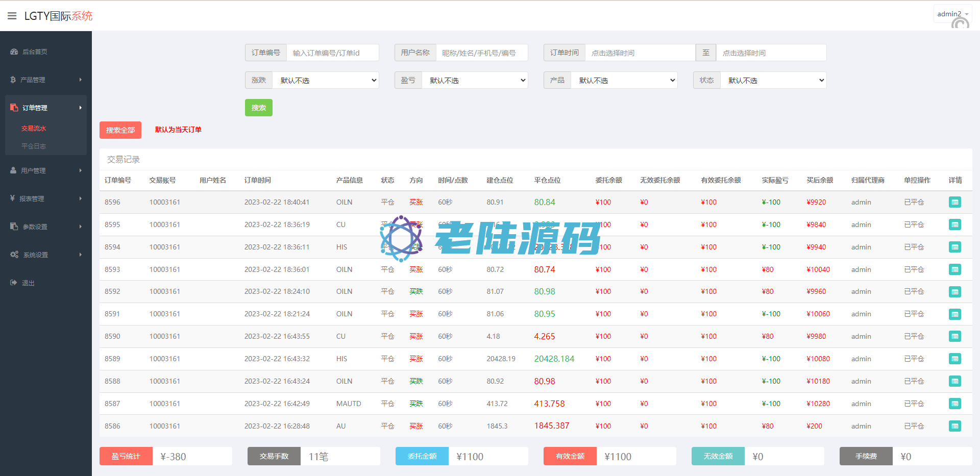Select 交易流水 in the sidebar submenu

pos(34,129)
